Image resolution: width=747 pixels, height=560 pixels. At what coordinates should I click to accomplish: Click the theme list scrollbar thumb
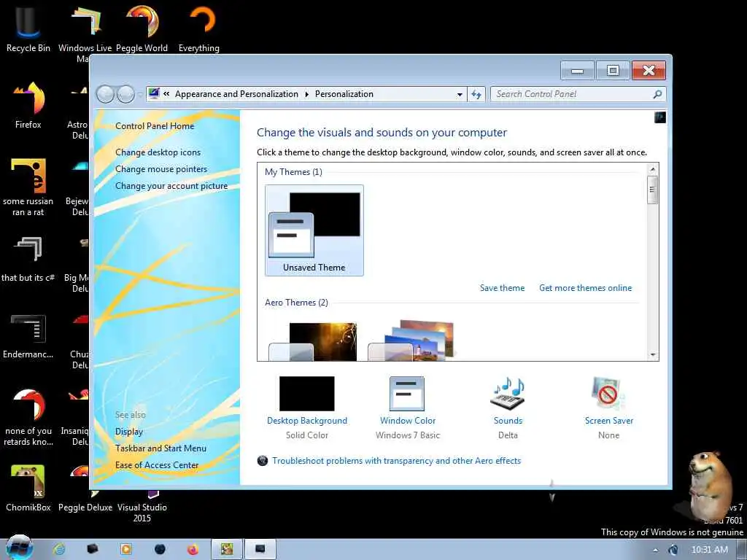point(653,190)
